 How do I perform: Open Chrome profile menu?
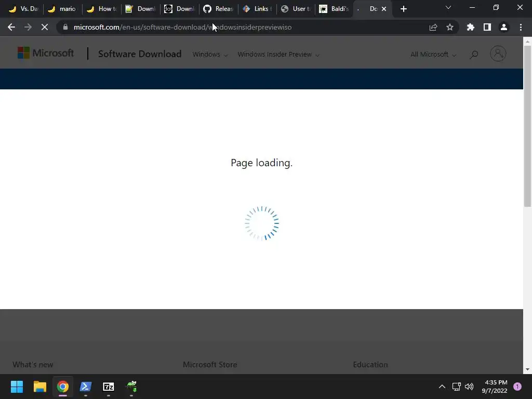[504, 27]
